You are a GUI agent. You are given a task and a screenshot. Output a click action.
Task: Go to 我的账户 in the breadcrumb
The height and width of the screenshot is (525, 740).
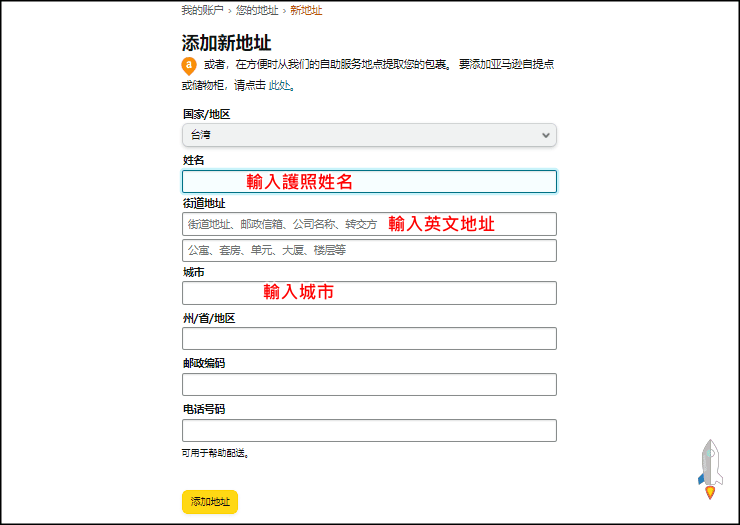(203, 10)
